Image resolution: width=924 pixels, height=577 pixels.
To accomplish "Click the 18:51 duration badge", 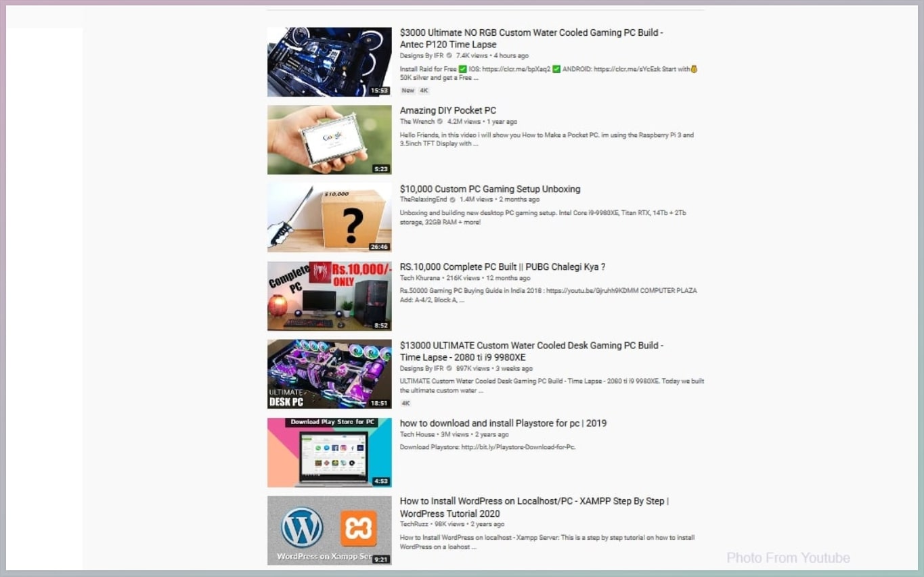I will coord(380,403).
